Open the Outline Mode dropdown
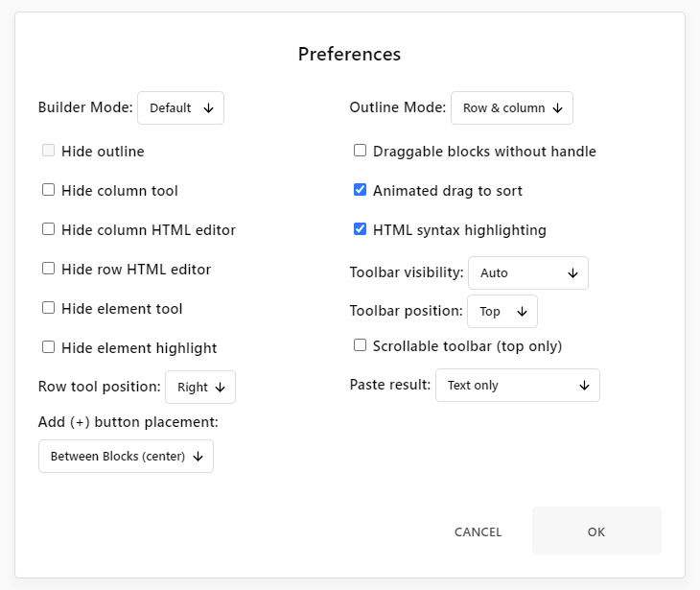The width and height of the screenshot is (700, 590). pyautogui.click(x=512, y=108)
